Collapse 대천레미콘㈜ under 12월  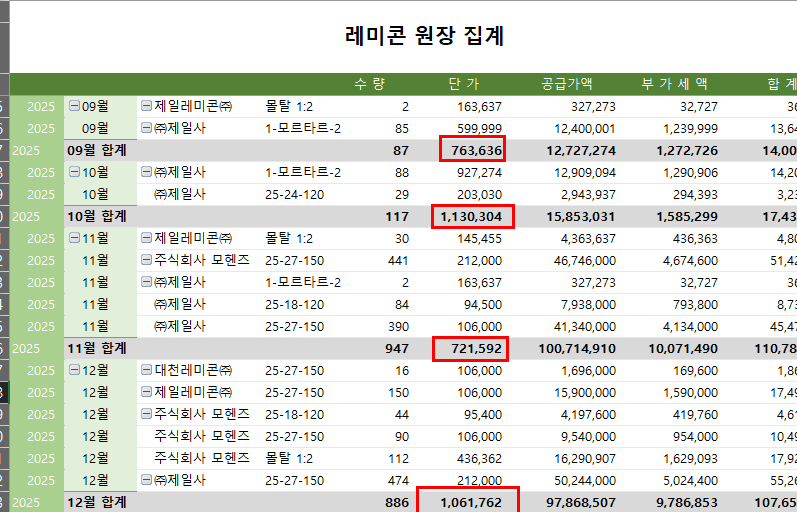coord(146,370)
